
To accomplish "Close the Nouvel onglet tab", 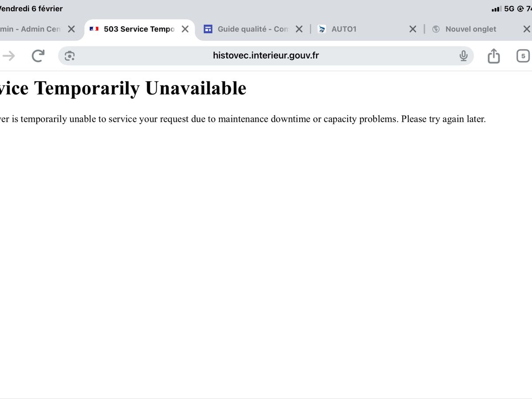I will 527,29.
